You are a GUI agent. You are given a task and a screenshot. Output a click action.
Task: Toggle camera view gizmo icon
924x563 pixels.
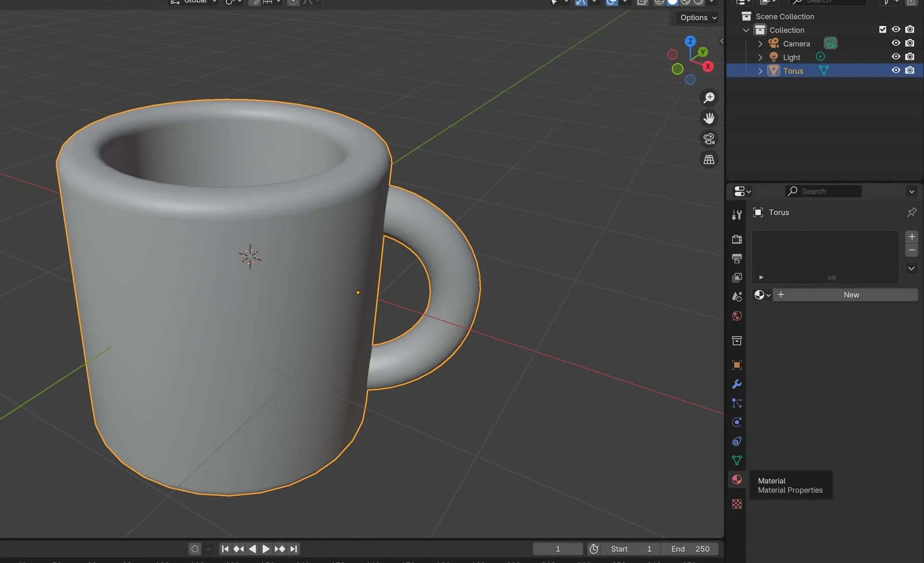(x=709, y=139)
